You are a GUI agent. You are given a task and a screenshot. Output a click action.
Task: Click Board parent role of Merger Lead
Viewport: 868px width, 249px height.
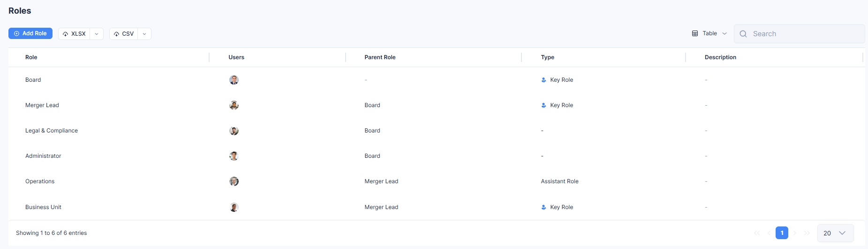pyautogui.click(x=372, y=105)
